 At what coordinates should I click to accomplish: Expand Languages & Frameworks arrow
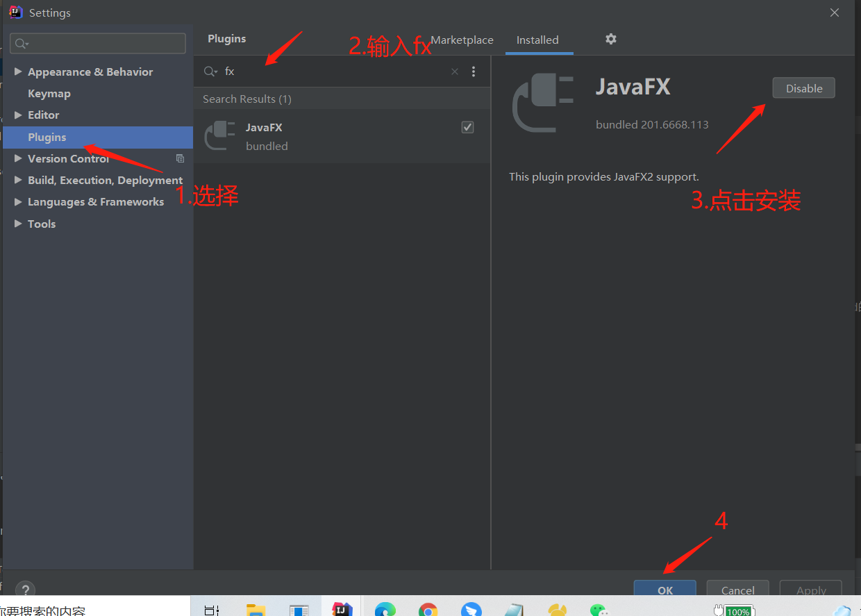click(x=18, y=201)
